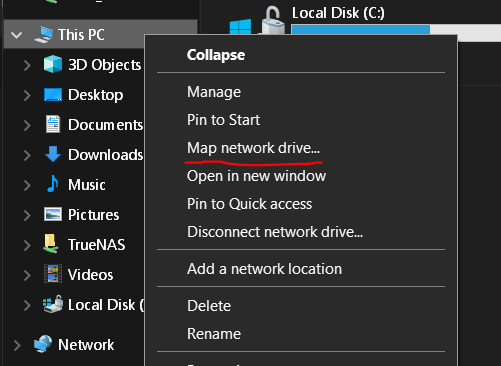Click the Music note icon

pyautogui.click(x=53, y=184)
